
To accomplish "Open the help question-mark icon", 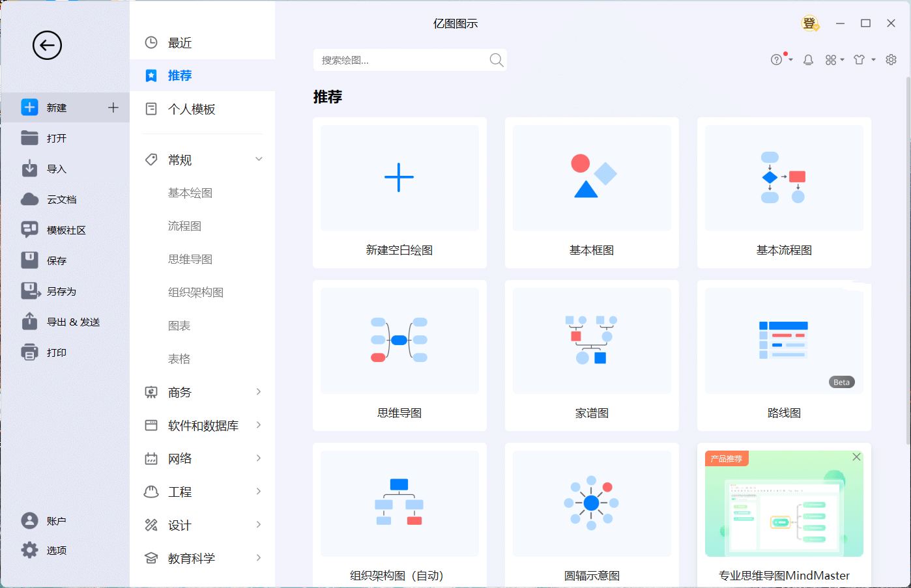I will [777, 59].
